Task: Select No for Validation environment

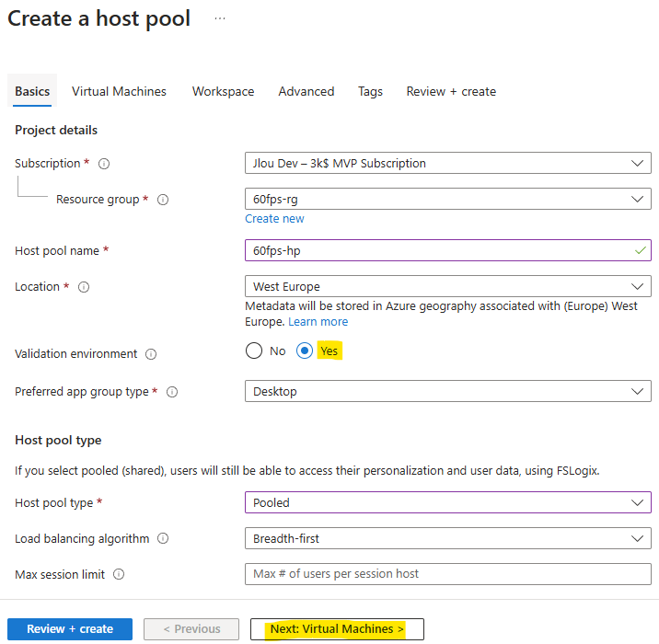Action: (x=254, y=351)
